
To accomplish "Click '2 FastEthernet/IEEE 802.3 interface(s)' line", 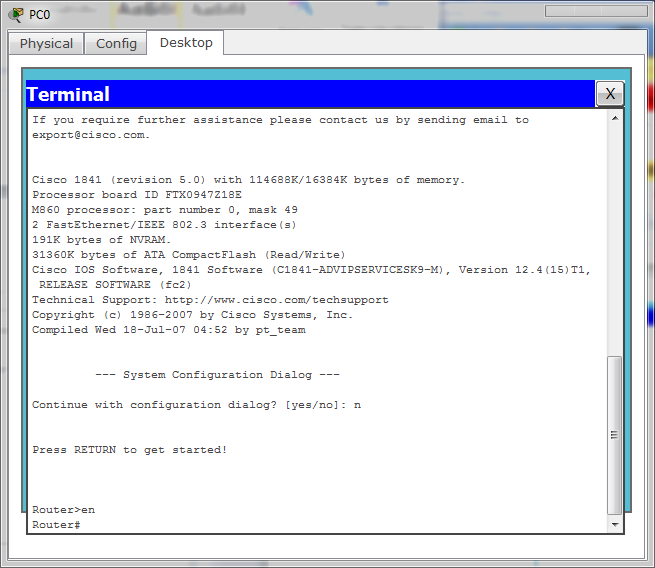I will click(x=164, y=224).
